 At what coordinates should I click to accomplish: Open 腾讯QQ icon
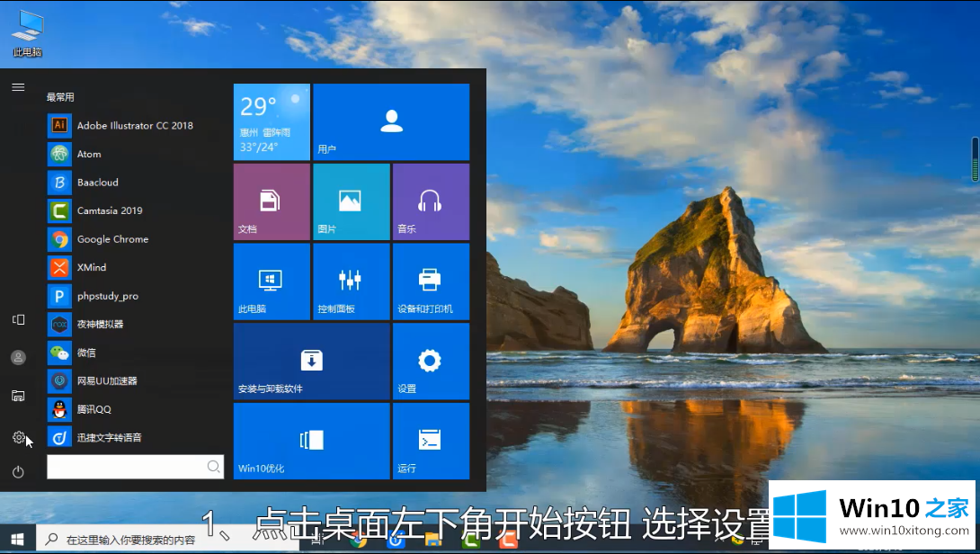pos(59,409)
